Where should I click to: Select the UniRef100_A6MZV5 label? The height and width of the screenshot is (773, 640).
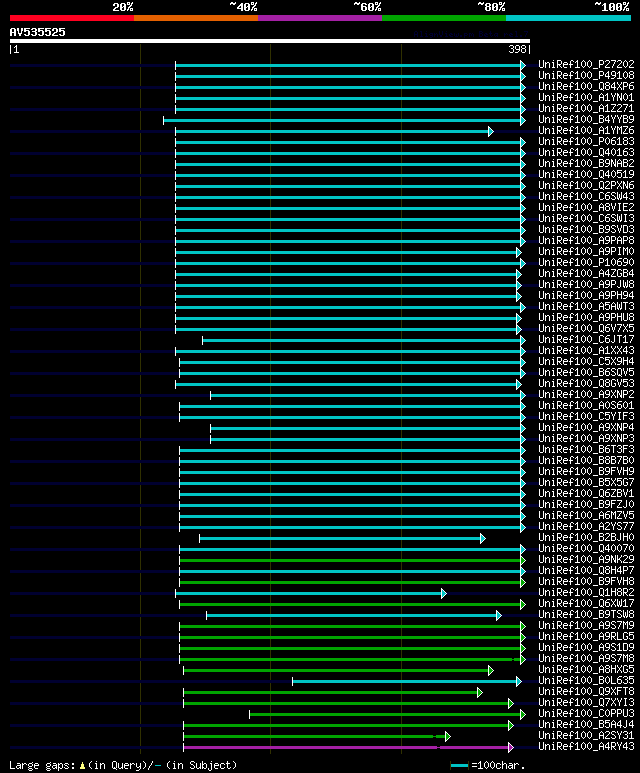click(586, 516)
